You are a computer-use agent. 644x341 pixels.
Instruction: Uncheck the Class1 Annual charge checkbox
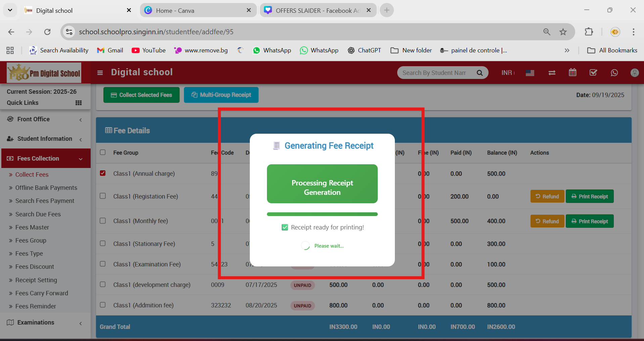[x=103, y=173]
